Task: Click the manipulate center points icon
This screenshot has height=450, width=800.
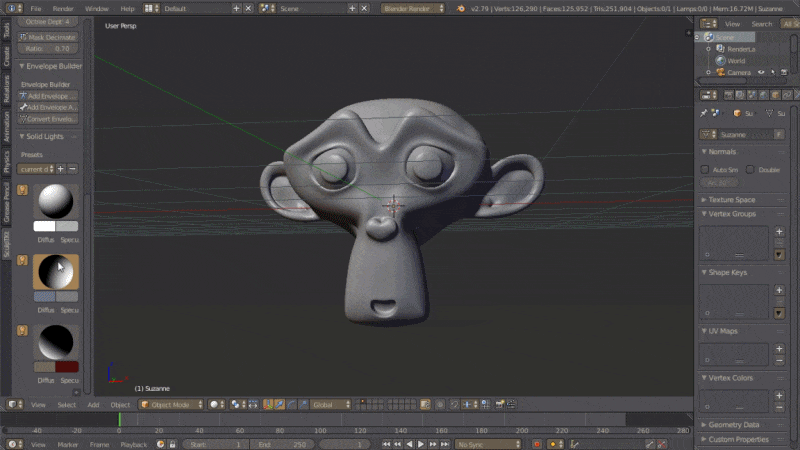Action: click(253, 405)
